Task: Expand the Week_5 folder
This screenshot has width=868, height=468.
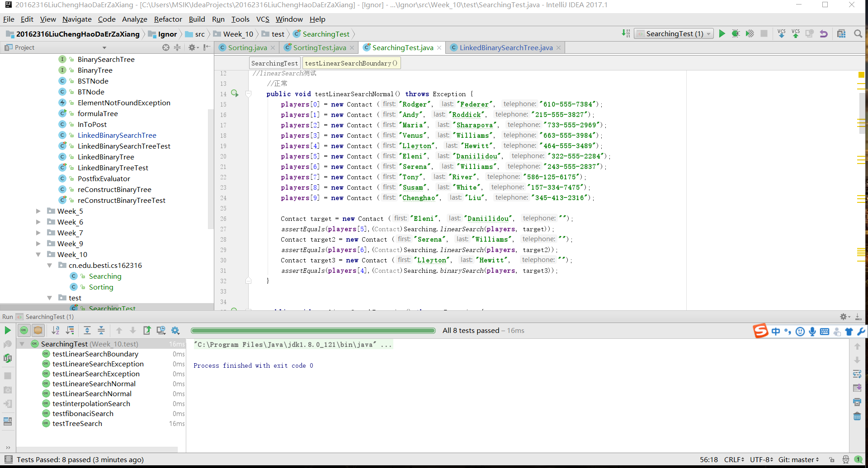Action: click(38, 211)
